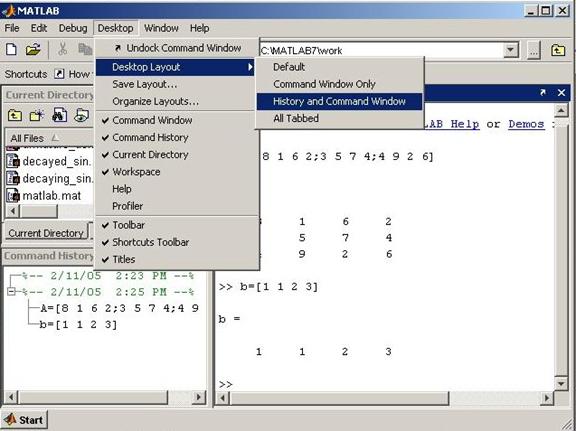Viewport: 576px width, 431px height.
Task: Create new folder in Current Directory panel
Action: point(37,116)
